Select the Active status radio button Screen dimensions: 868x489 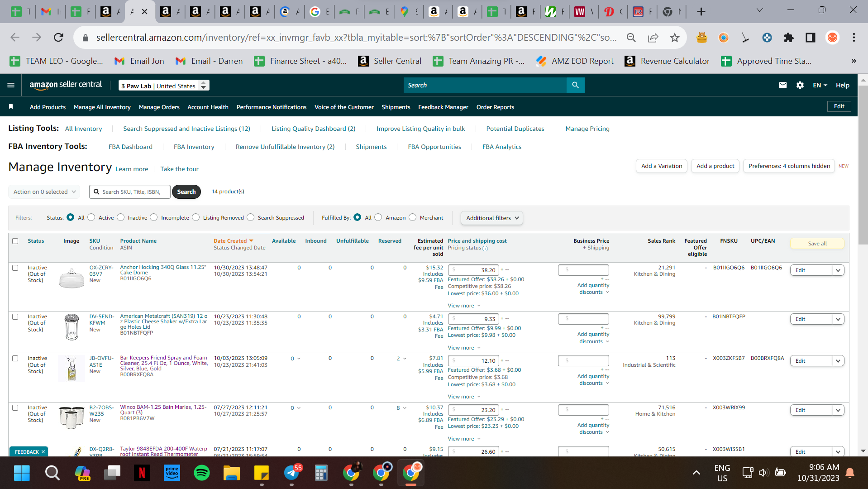(91, 217)
